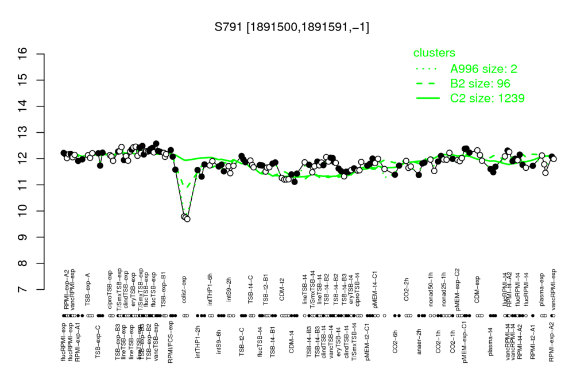Click the 'TSB-exp-B1' axis label
Image resolution: width=588 pixels, height=368 pixels.
pyautogui.click(x=163, y=289)
